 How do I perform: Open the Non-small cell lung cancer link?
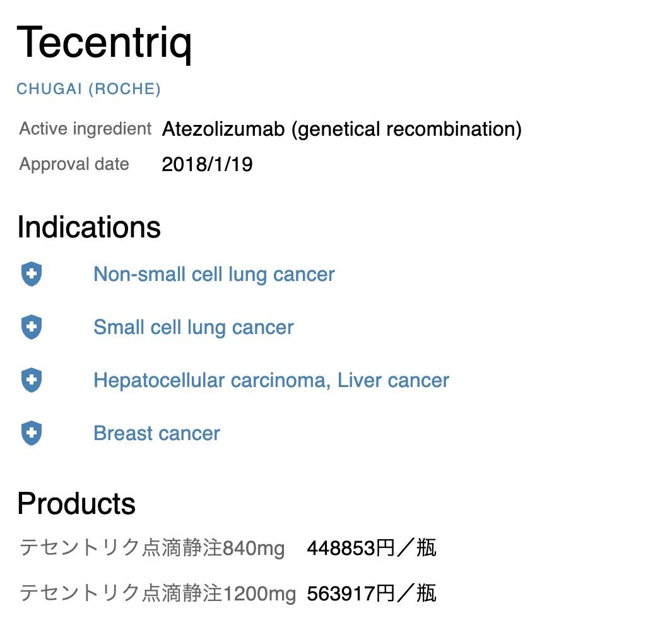214,275
